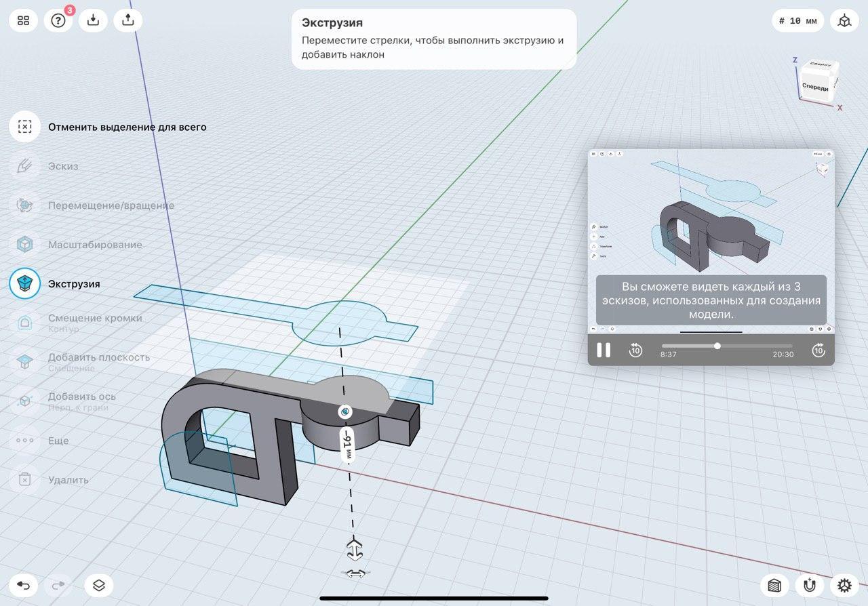Click the 20:30 video duration text
Viewport: 868px width, 606px height.
click(x=783, y=355)
